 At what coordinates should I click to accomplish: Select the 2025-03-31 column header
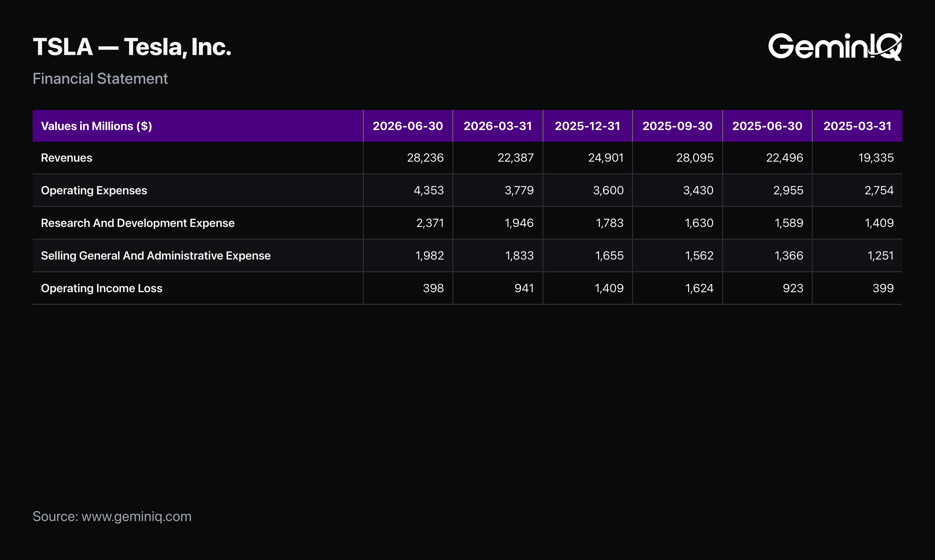[857, 126]
